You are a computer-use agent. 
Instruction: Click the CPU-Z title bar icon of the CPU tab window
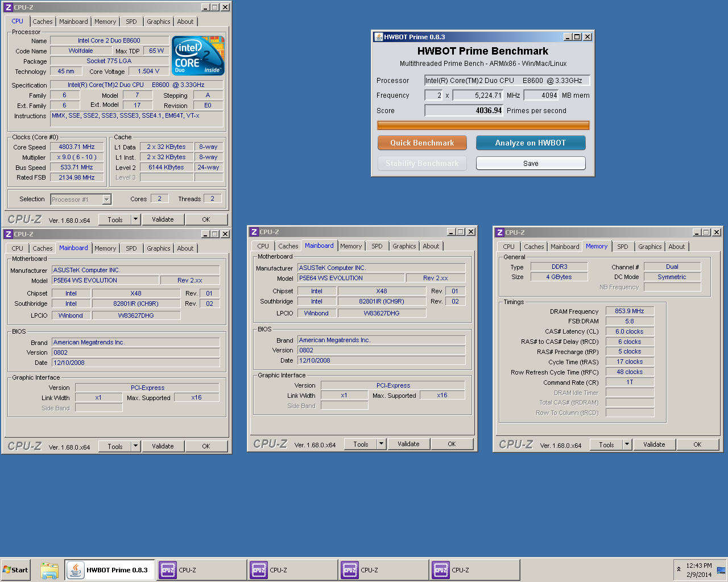coord(9,7)
